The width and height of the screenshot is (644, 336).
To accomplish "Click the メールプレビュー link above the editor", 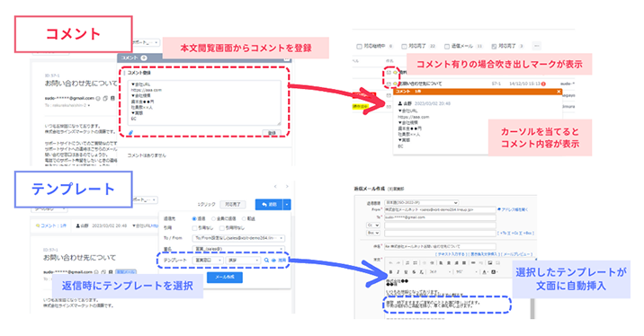I will (x=516, y=254).
